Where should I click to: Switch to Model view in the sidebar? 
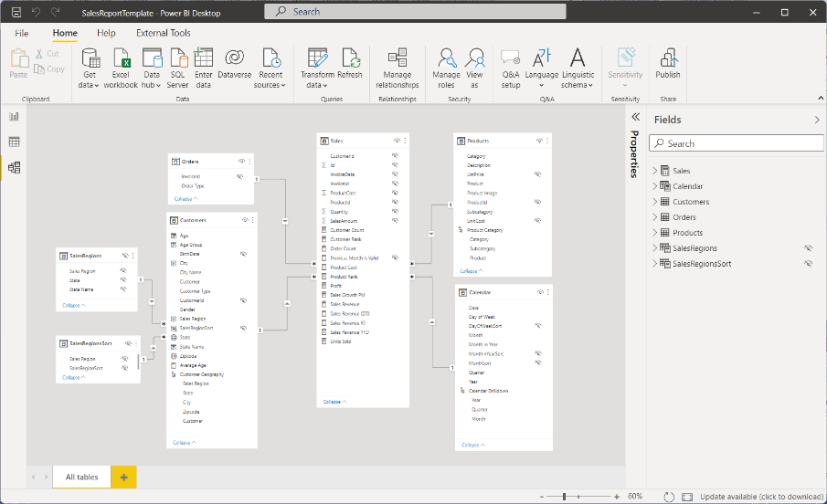click(x=14, y=168)
